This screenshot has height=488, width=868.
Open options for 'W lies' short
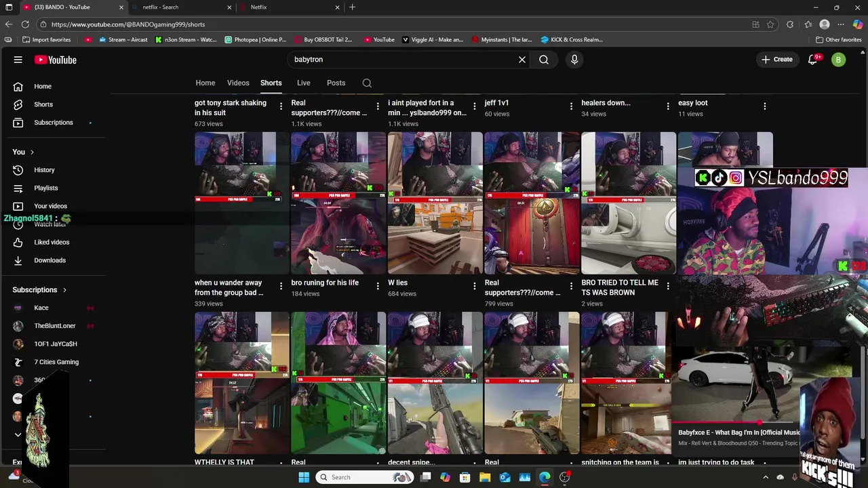tap(475, 286)
